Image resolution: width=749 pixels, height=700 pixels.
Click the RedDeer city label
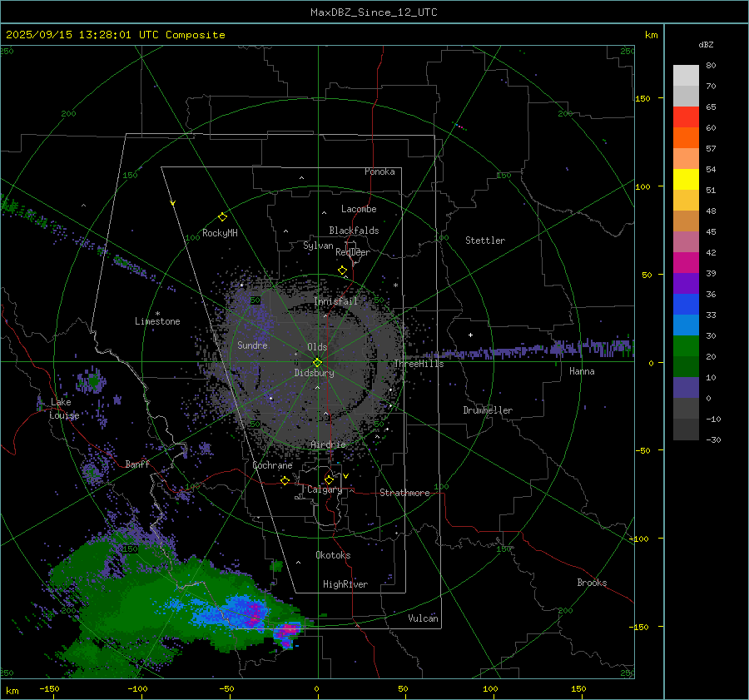pyautogui.click(x=353, y=252)
